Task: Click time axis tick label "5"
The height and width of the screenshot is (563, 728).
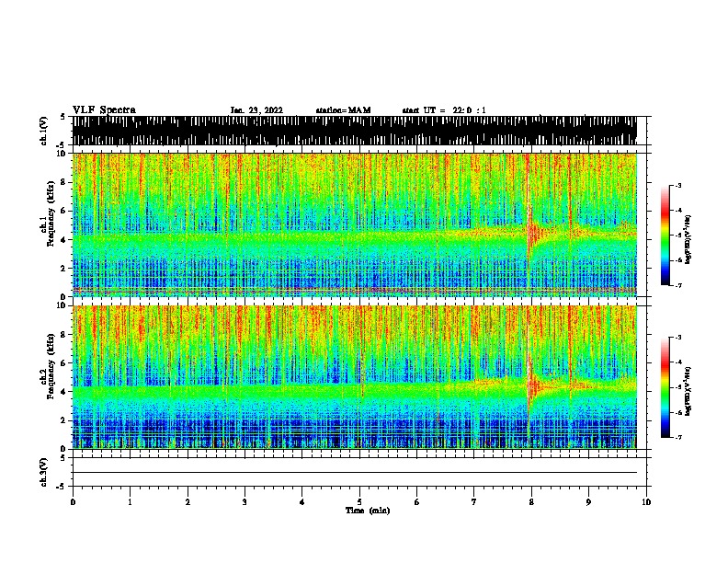Action: point(359,502)
